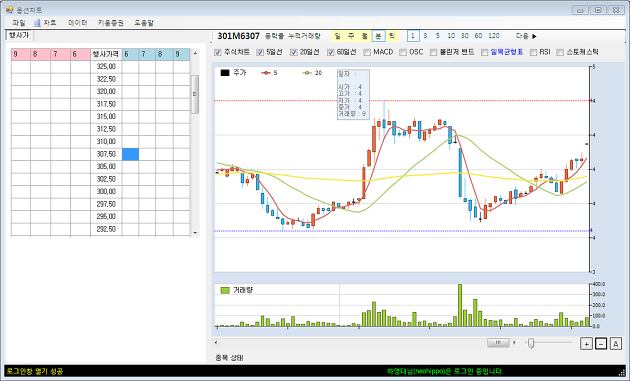The width and height of the screenshot is (630, 381).
Task: Click the black 주가 legend swatch
Action: click(225, 73)
